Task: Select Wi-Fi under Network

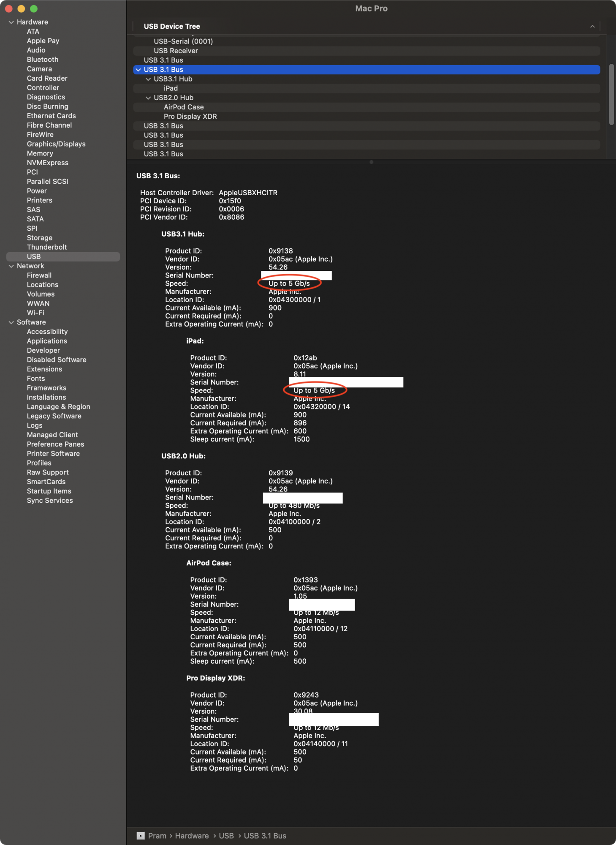Action: 35,313
